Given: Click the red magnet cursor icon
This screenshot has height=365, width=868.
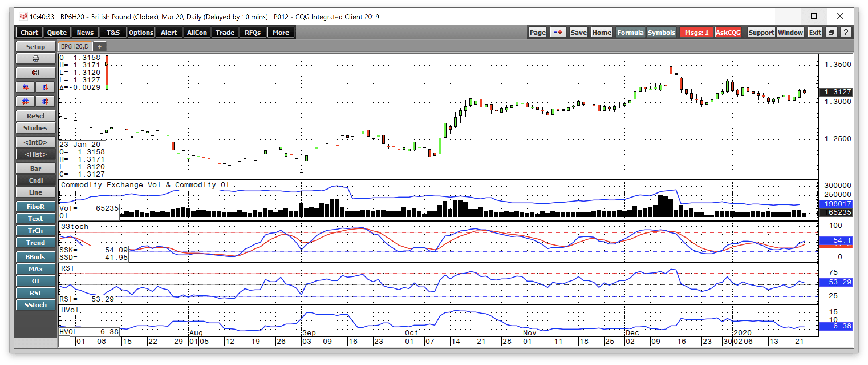Looking at the screenshot, I should [35, 73].
